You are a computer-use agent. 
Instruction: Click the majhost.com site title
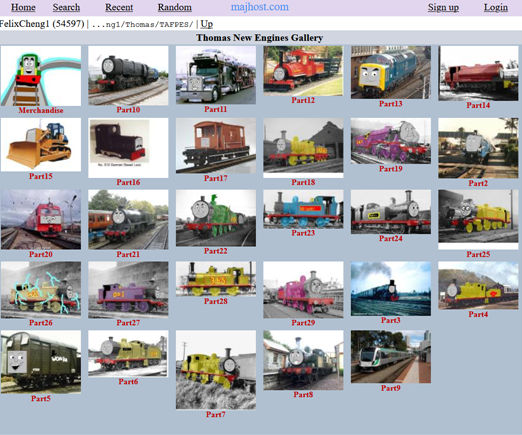[260, 7]
